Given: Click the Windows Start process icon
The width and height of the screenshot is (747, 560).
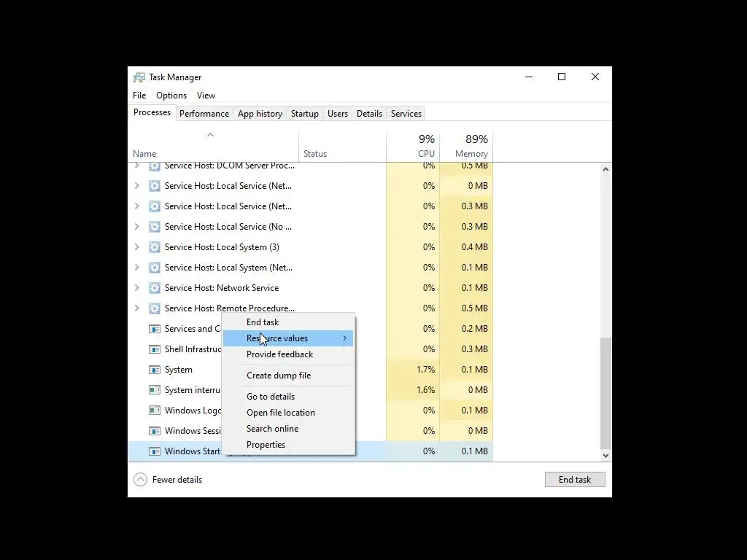Looking at the screenshot, I should (155, 451).
